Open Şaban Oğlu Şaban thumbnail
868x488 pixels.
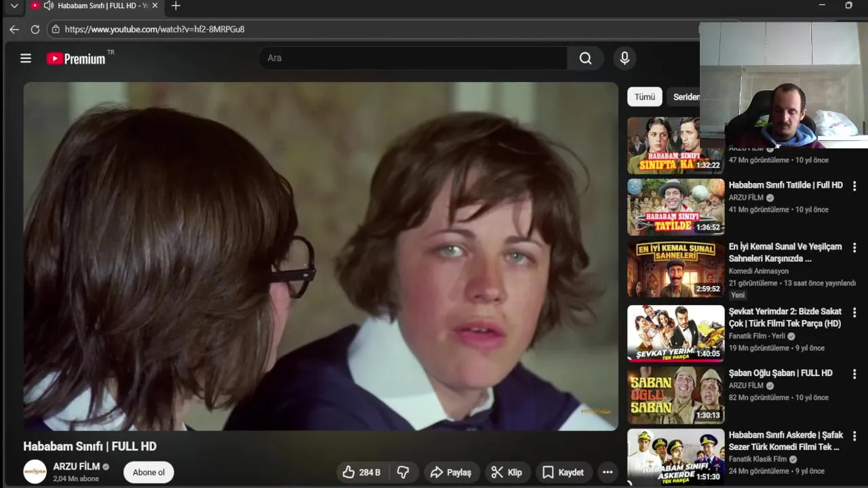click(675, 395)
